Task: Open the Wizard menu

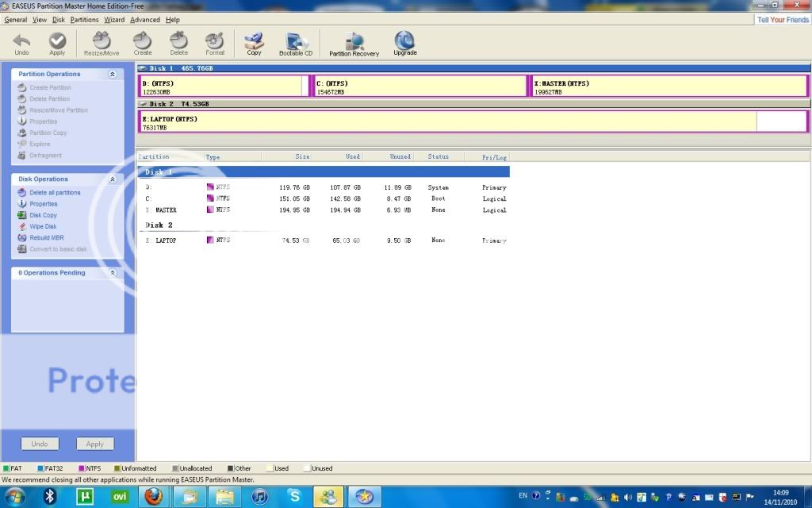Action: pyautogui.click(x=114, y=20)
